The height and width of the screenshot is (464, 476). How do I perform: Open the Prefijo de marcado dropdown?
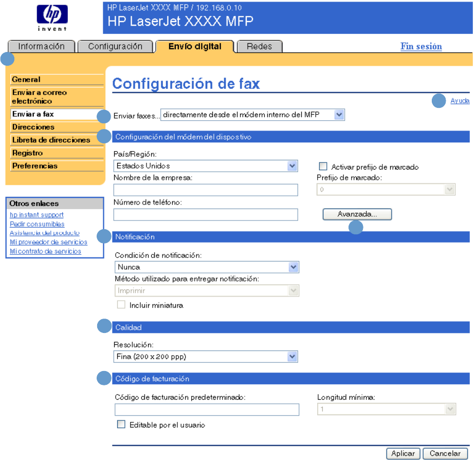(386, 190)
